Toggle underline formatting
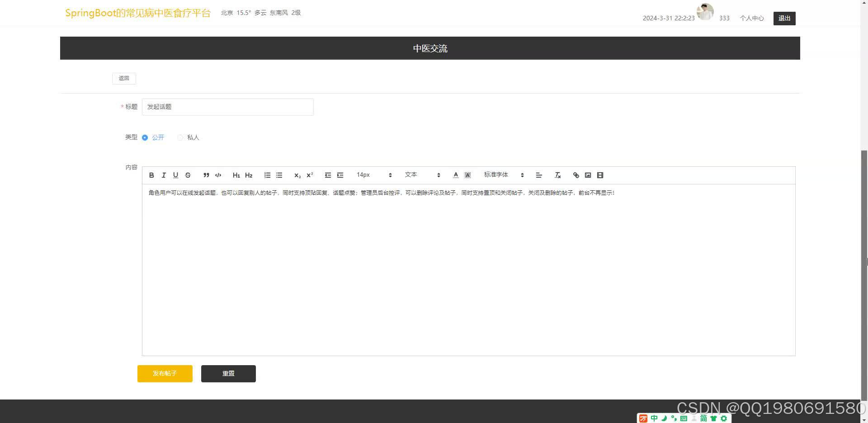 (x=175, y=175)
